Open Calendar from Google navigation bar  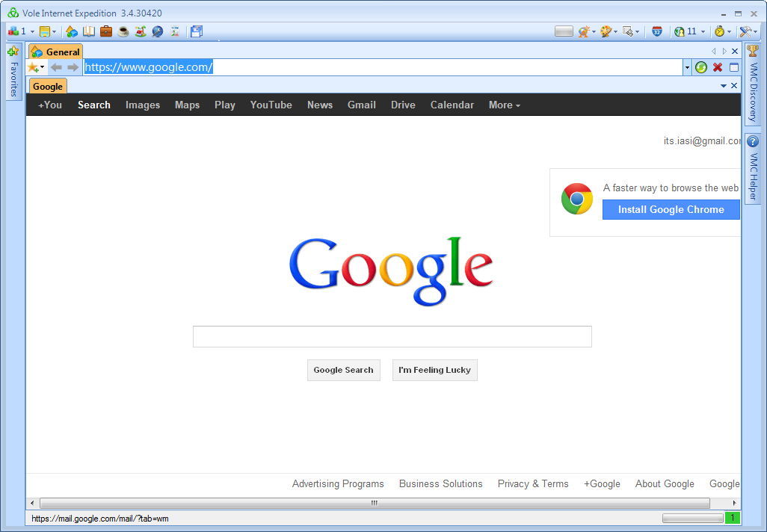tap(452, 105)
